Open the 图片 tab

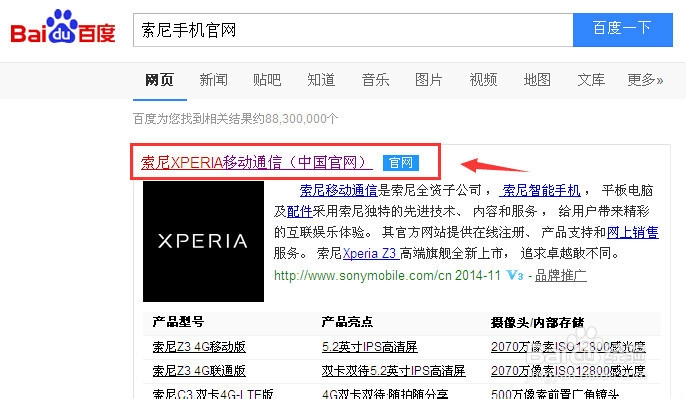tap(429, 80)
